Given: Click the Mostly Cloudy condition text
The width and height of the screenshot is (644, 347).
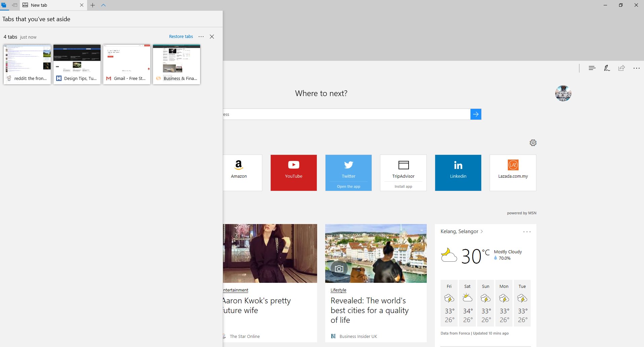Looking at the screenshot, I should coord(508,252).
